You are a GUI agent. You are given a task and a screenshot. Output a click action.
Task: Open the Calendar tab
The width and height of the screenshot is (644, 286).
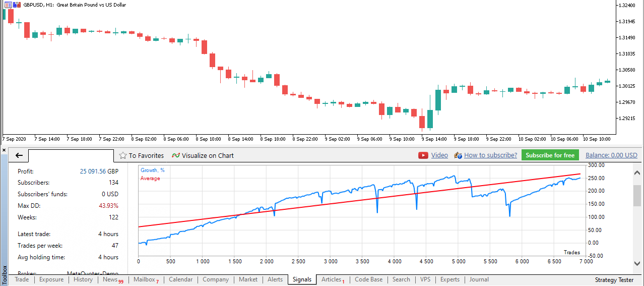[180, 279]
